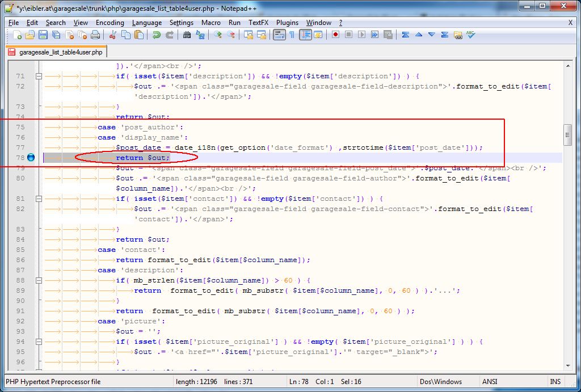Open the Search menu
The image size is (581, 392).
coord(56,23)
